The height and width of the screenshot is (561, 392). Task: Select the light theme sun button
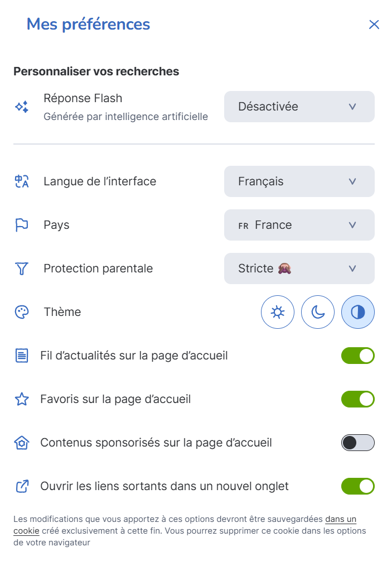[x=278, y=312]
